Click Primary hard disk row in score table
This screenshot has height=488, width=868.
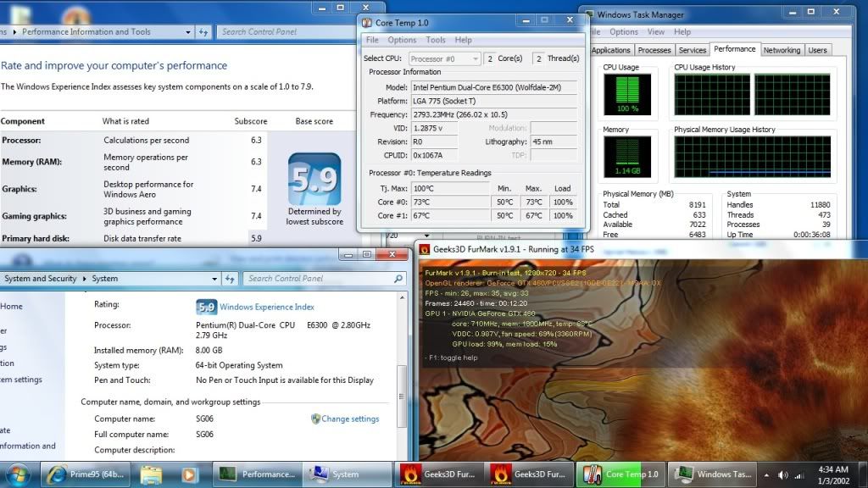[x=134, y=238]
